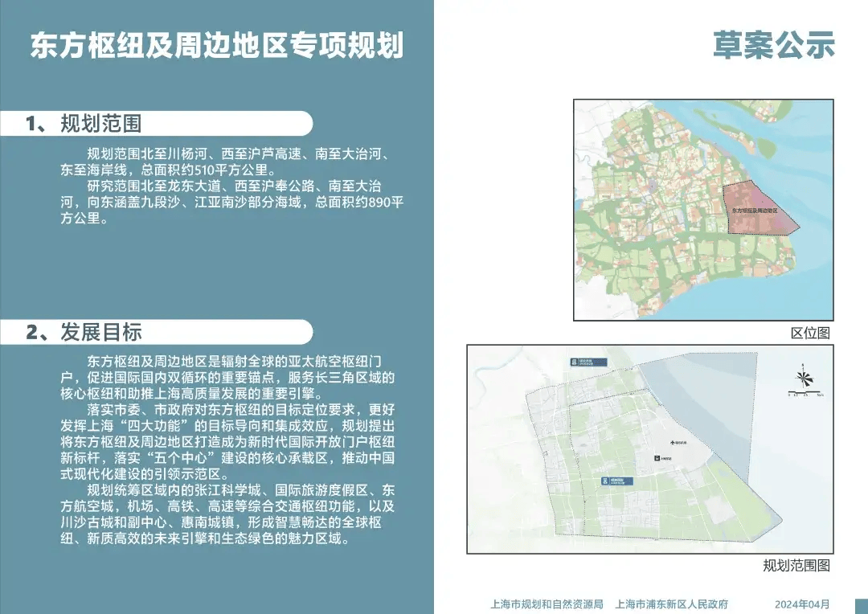Click the line starting 新标杆，落实“五个中心”

coord(227,458)
